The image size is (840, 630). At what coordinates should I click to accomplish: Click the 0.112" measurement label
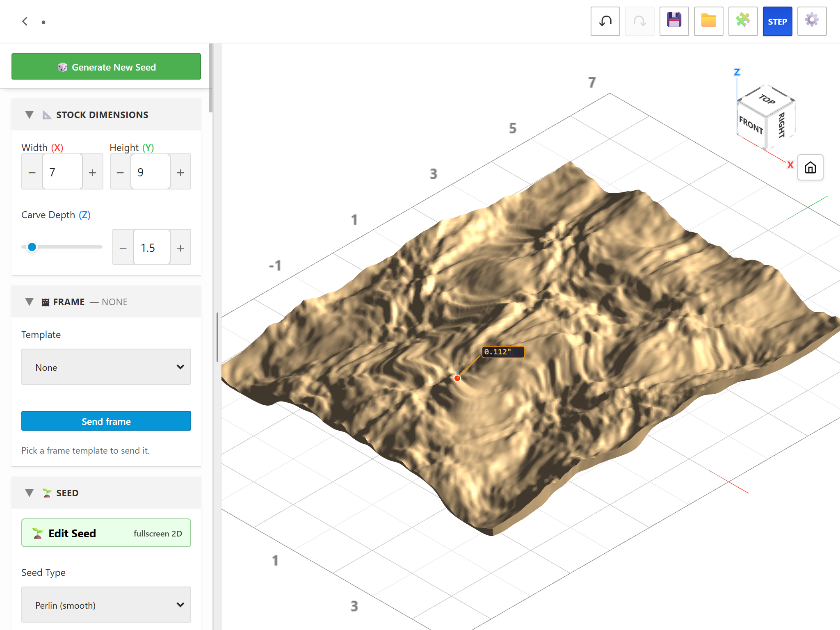(503, 352)
